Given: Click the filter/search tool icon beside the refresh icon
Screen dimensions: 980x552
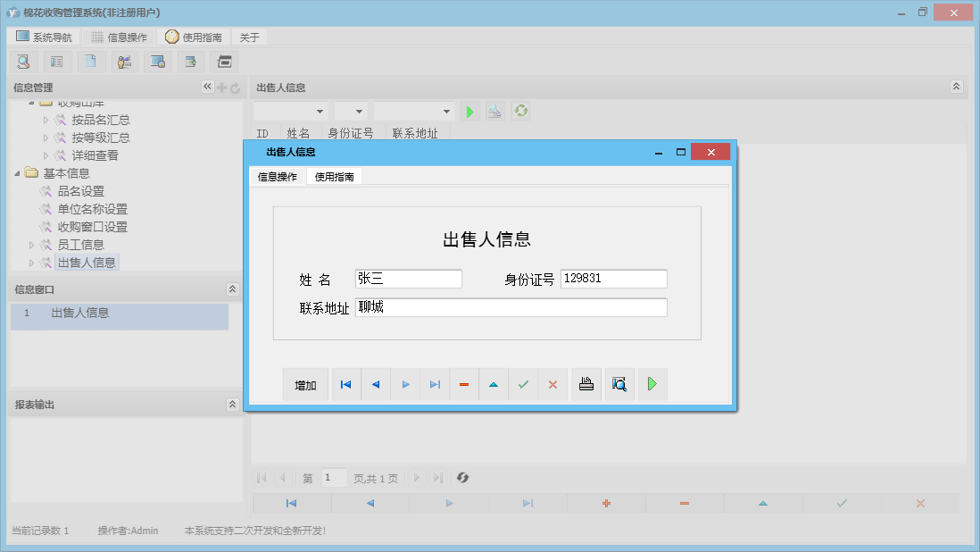Looking at the screenshot, I should coord(495,111).
